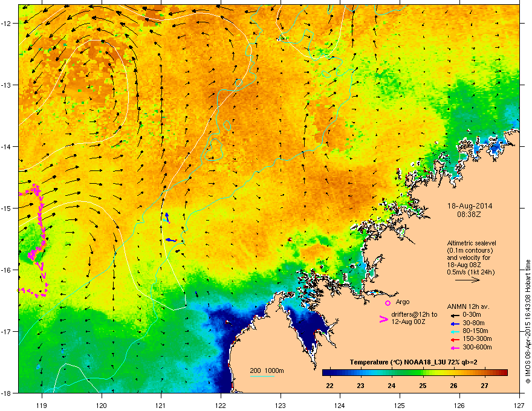Click the latitude axis label -12
532x411 pixels.
pyautogui.click(x=7, y=24)
